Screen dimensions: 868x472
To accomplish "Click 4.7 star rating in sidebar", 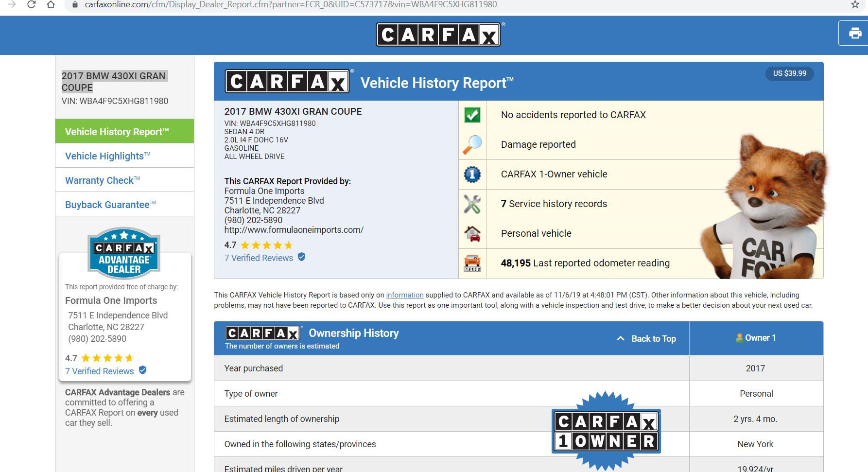I will 99,358.
